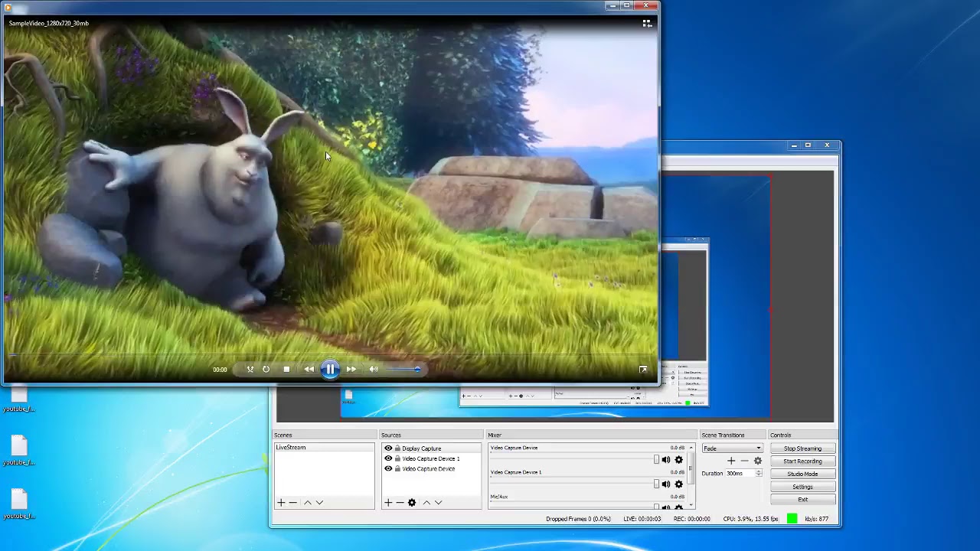The image size is (980, 551).
Task: Click the fast forward button in media player
Action: pyautogui.click(x=351, y=369)
